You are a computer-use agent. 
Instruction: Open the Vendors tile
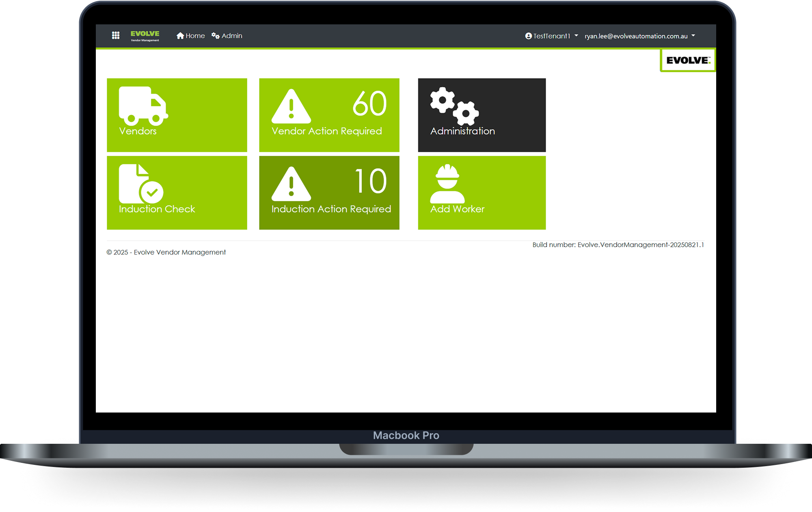tap(177, 115)
